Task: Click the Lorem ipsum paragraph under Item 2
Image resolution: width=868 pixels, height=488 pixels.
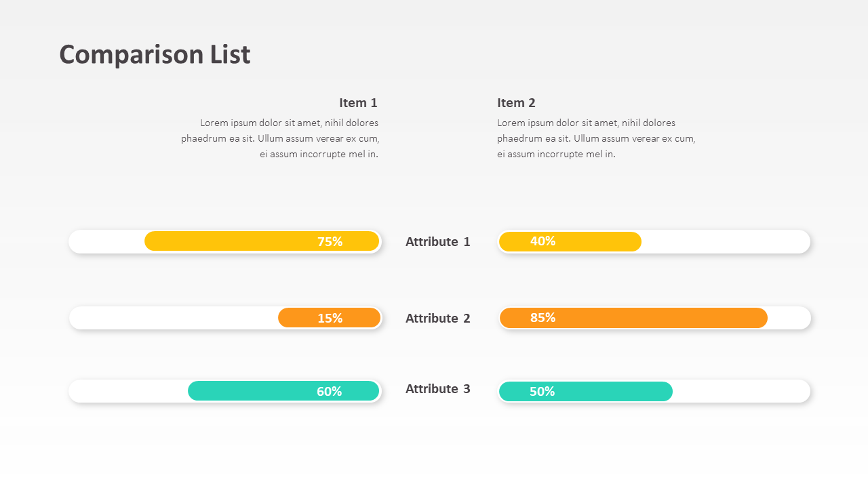Action: point(596,138)
